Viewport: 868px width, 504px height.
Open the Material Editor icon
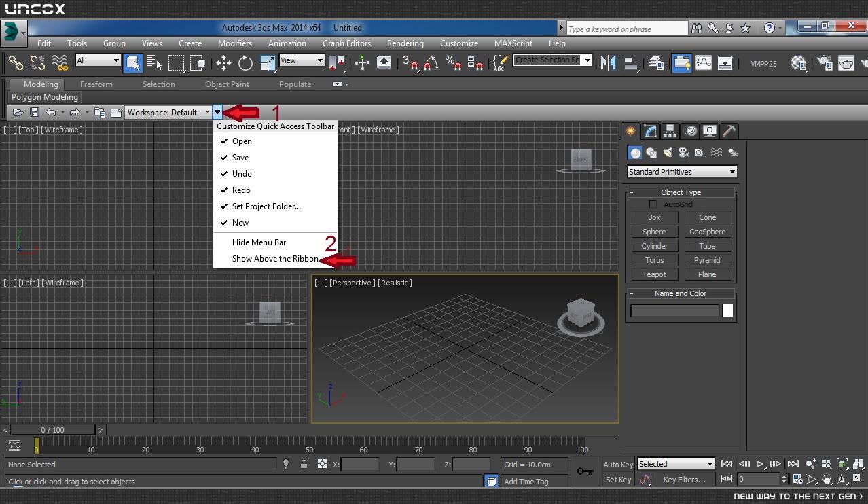[x=799, y=62]
